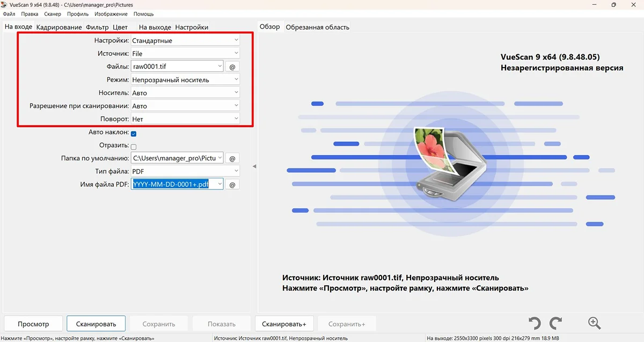Disable the Авто наклон checkbox

[x=134, y=134]
